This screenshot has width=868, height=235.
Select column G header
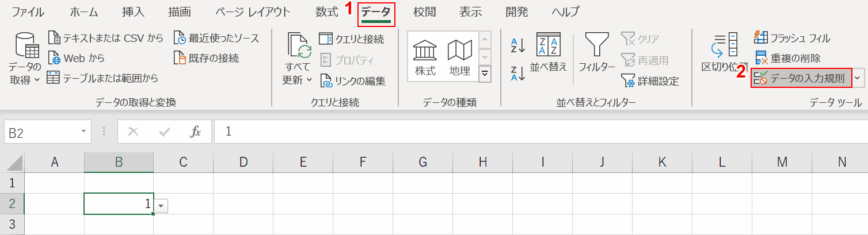[x=423, y=163]
